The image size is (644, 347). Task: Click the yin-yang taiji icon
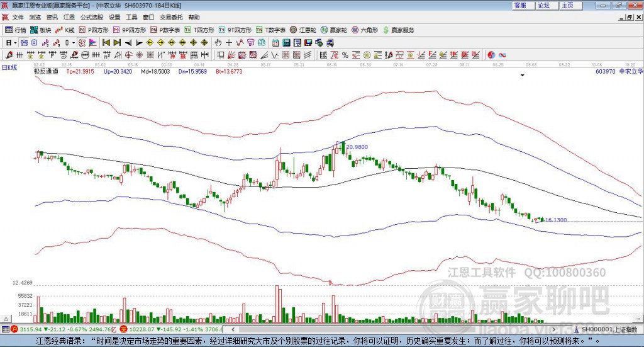click(491, 55)
